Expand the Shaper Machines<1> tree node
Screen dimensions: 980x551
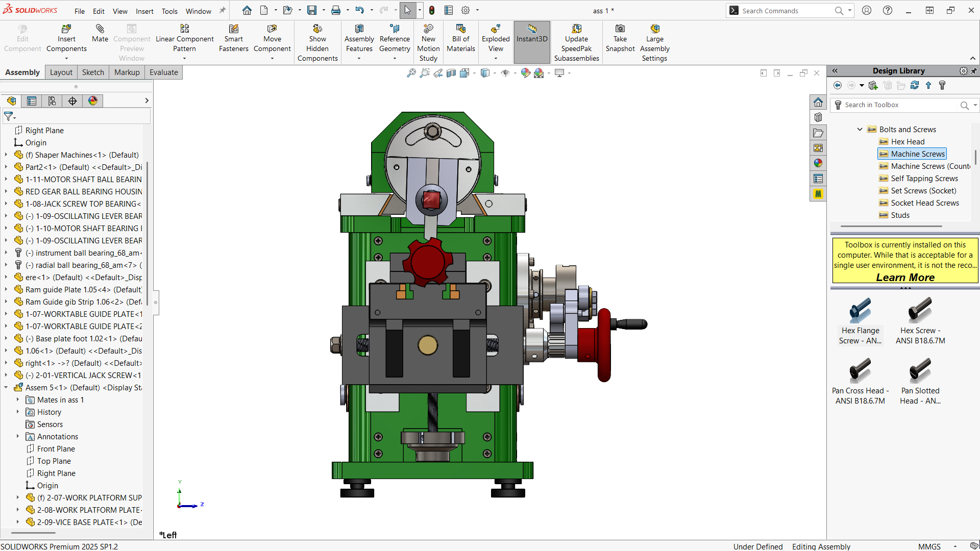[x=6, y=155]
